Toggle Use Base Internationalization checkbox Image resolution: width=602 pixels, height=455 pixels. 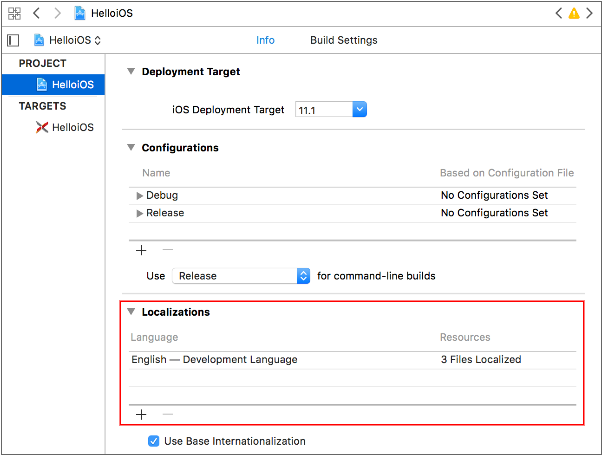pos(153,441)
